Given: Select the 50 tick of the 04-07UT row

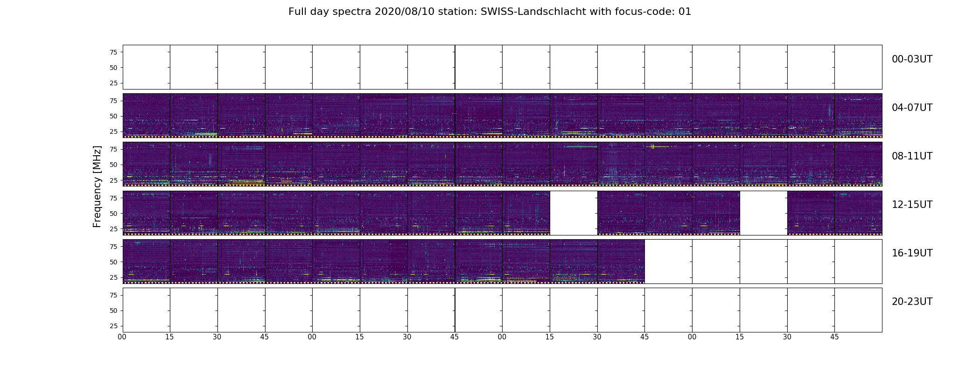Looking at the screenshot, I should point(113,116).
